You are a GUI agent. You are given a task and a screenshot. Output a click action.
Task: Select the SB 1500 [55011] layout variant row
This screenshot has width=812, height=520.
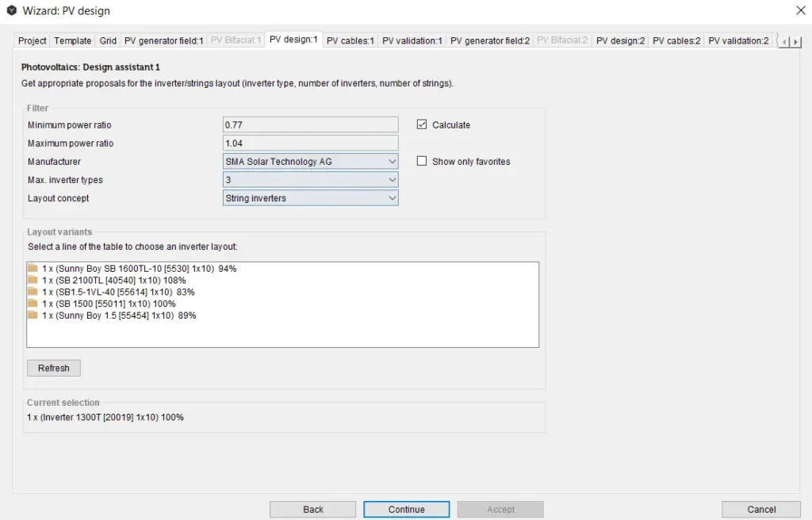[109, 304]
